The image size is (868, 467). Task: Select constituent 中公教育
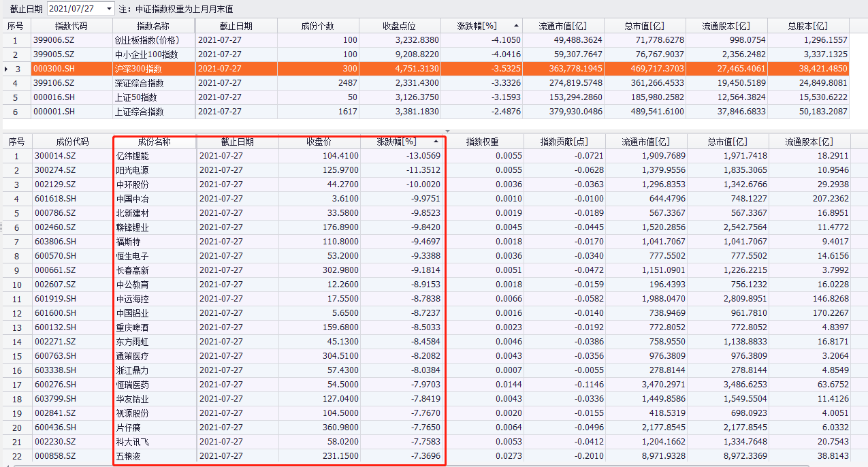tap(132, 285)
